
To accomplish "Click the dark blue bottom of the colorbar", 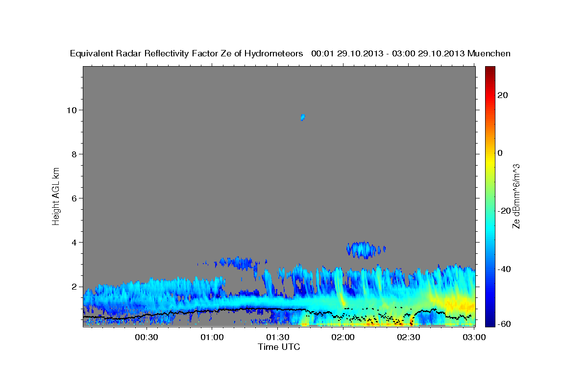I will pos(490,322).
